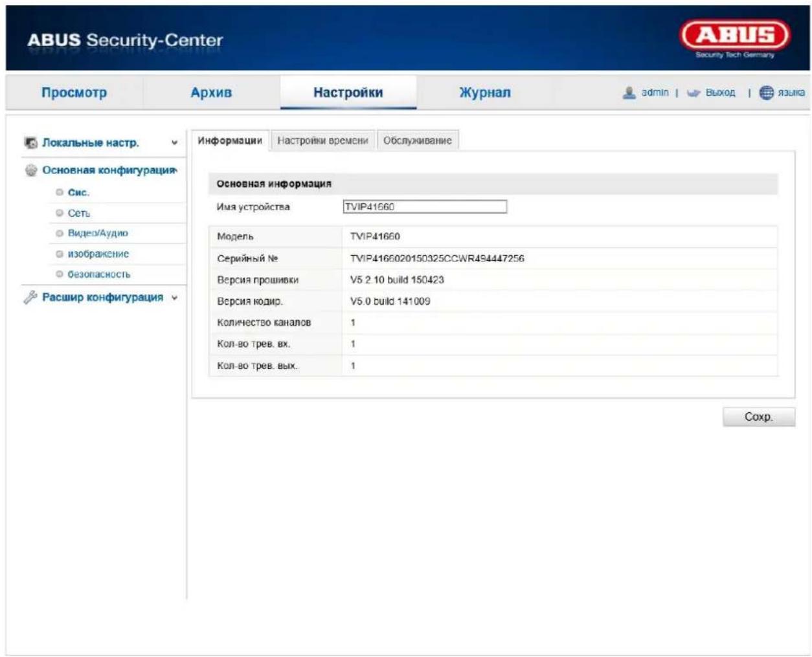
Task: Click the admin username link
Action: pos(655,93)
